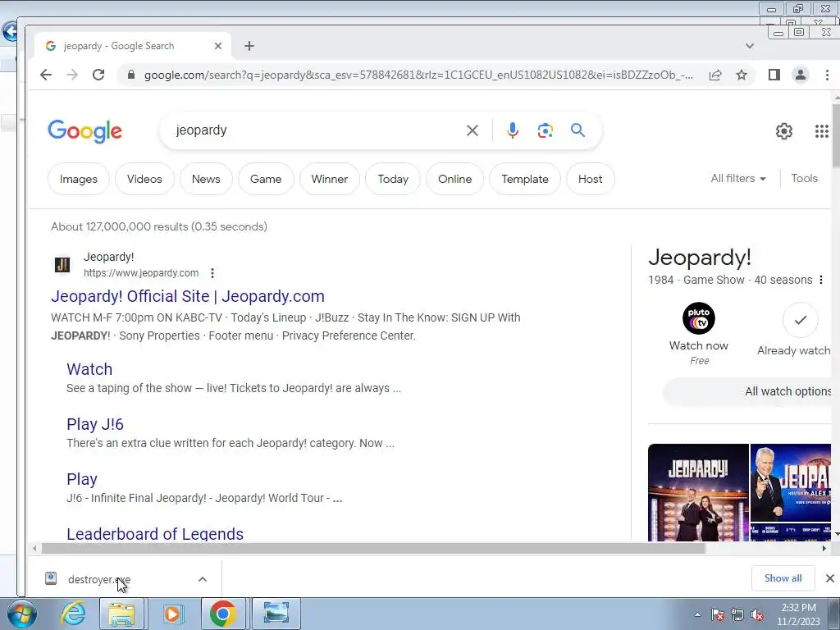Open the search Tools option
840x630 pixels.
(x=804, y=178)
